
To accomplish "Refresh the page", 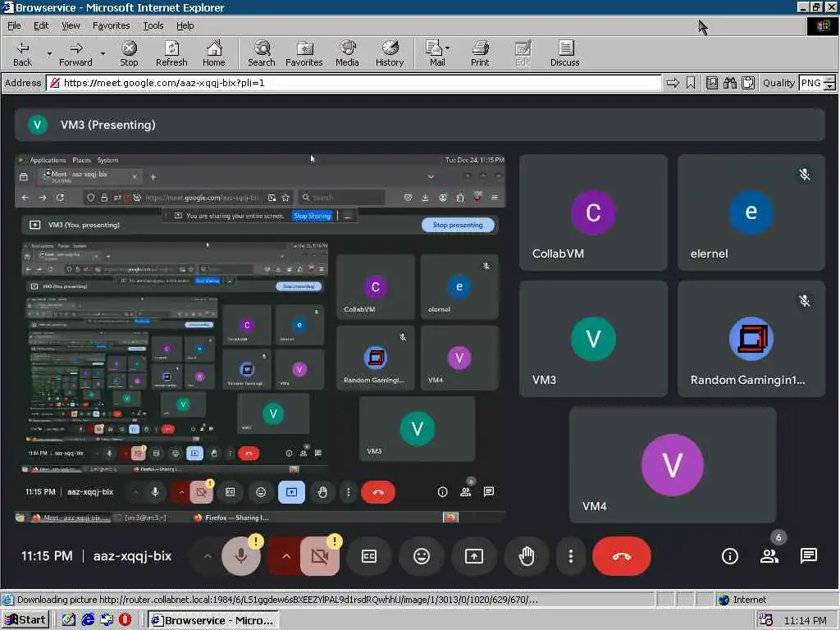I will (171, 53).
